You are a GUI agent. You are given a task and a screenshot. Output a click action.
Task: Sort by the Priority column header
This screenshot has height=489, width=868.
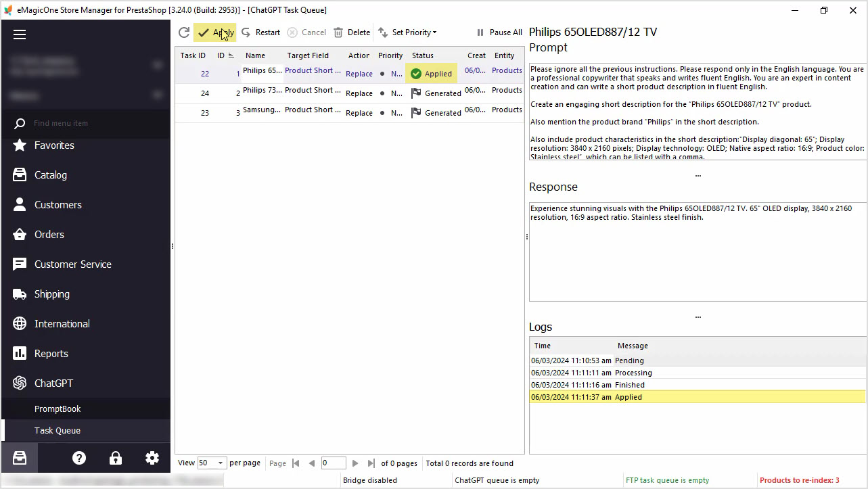(390, 55)
